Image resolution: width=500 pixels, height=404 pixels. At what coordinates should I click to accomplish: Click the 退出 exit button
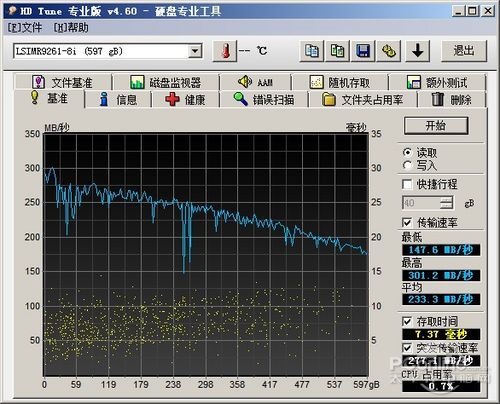(464, 51)
